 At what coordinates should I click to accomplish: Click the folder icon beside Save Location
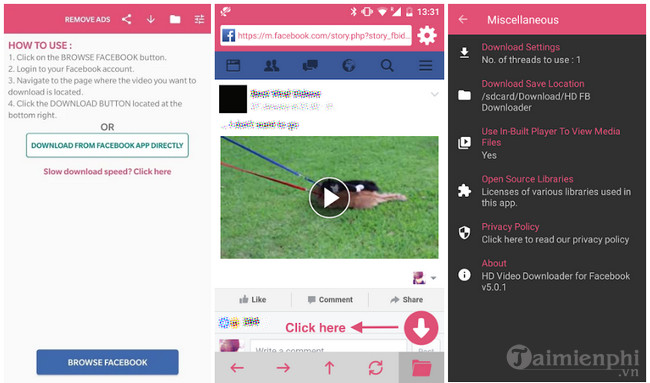464,95
